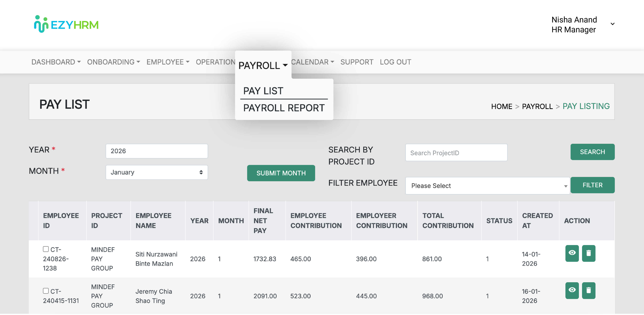Open the eye view icon for Jeremy Chia
This screenshot has width=644, height=315.
pos(572,290)
